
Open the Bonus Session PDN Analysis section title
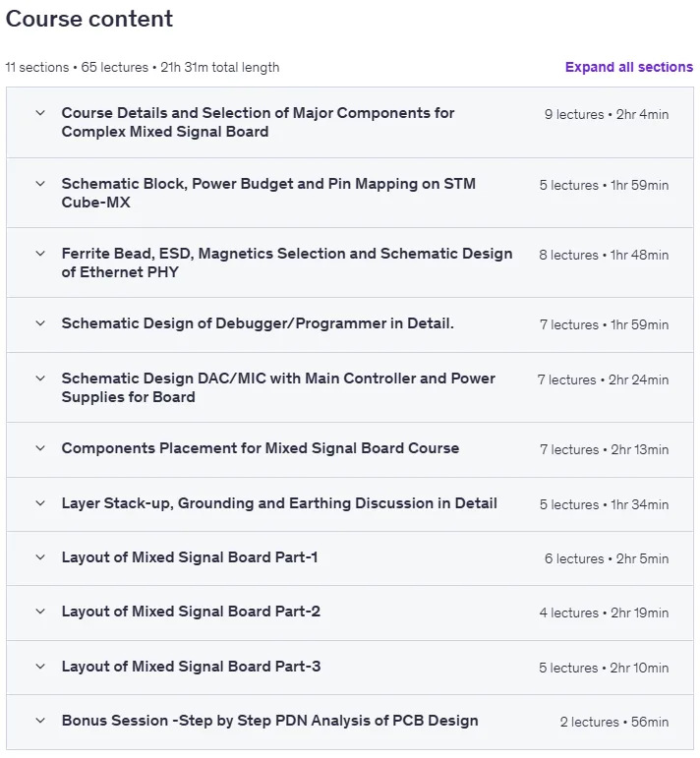coord(269,721)
